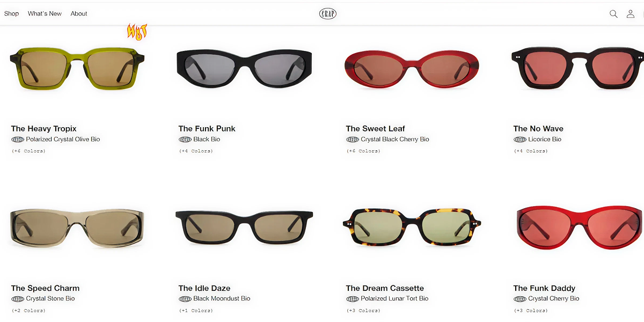The image size is (644, 322).
Task: Click globe icon beside Licorice Bio
Action: tap(520, 140)
